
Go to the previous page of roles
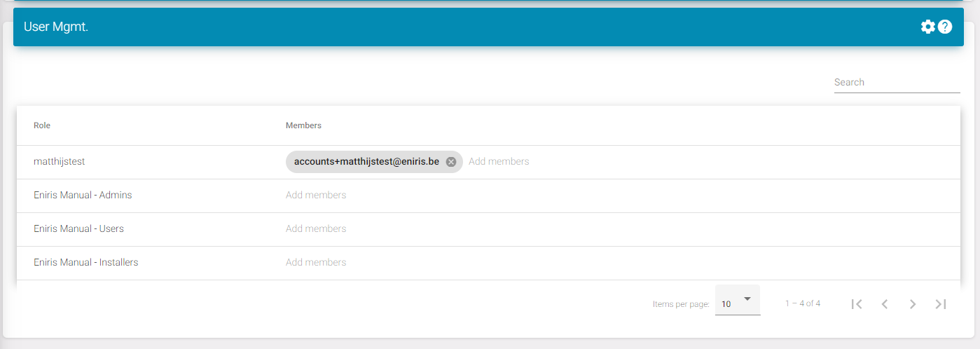[885, 303]
